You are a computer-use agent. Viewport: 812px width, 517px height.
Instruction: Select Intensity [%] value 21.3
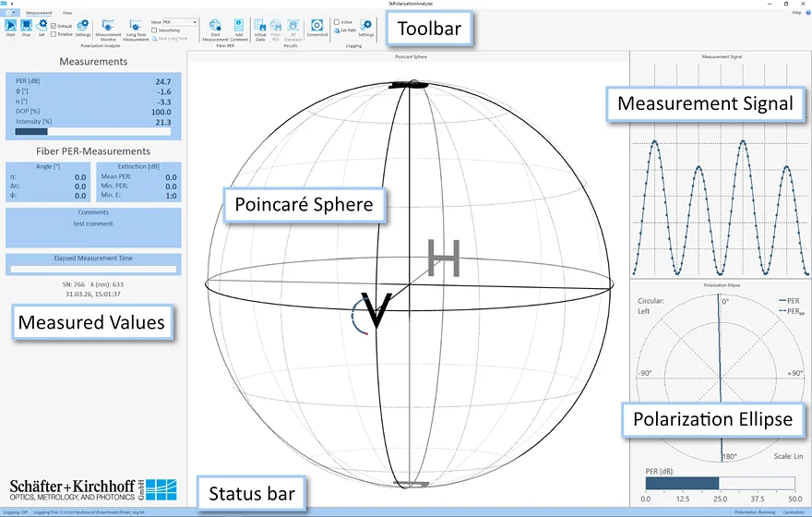click(x=163, y=122)
